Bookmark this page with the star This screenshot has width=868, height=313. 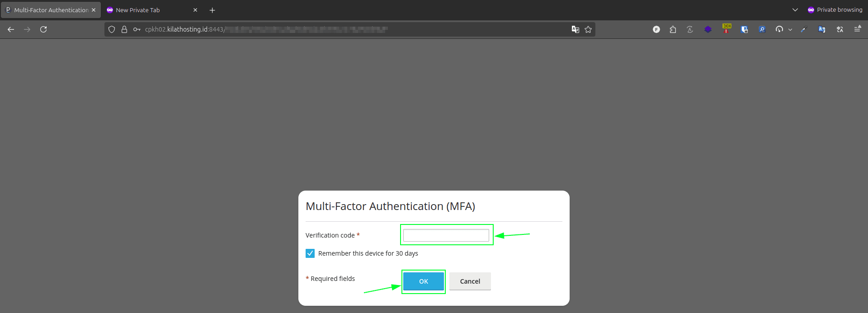pyautogui.click(x=588, y=29)
